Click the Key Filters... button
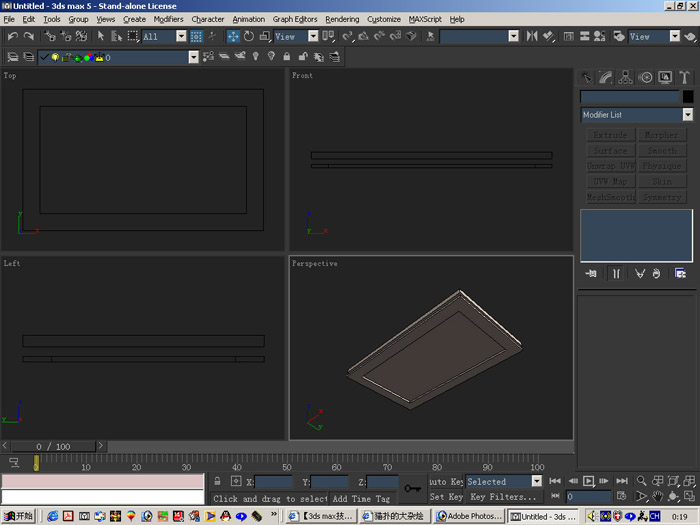Viewport: 700px width, 525px height. pos(504,497)
